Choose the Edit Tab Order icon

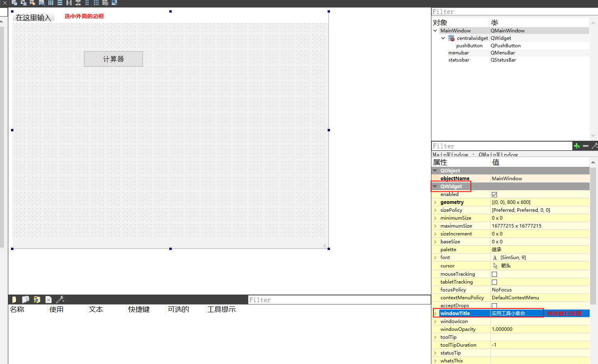click(42, 2)
